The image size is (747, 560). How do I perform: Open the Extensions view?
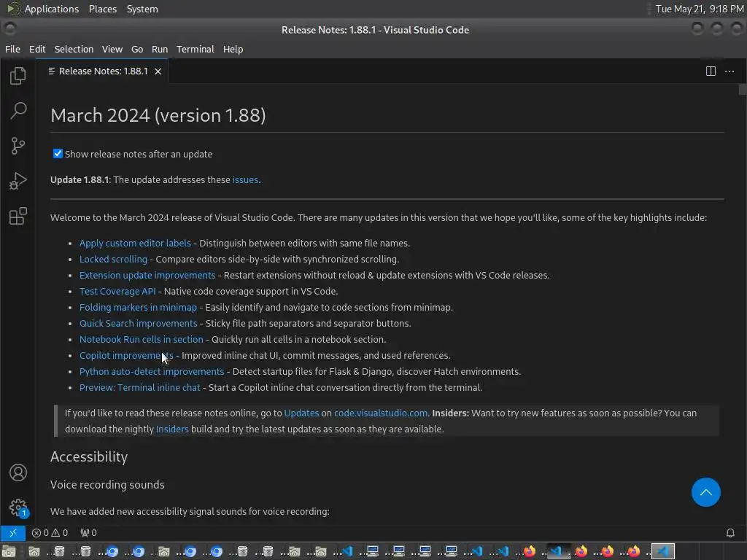[x=18, y=216]
